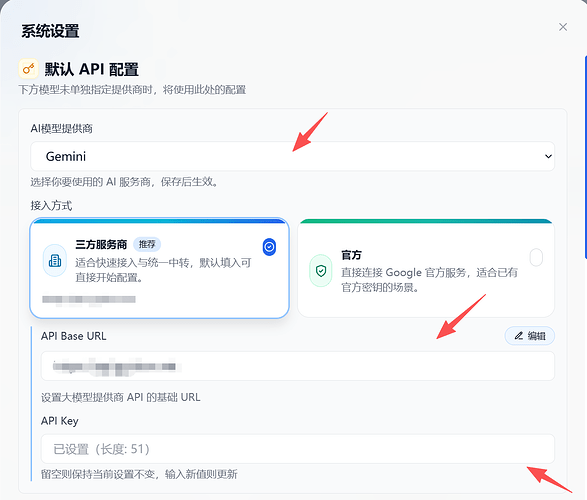Click the pencil icon in 编辑 button

(518, 336)
